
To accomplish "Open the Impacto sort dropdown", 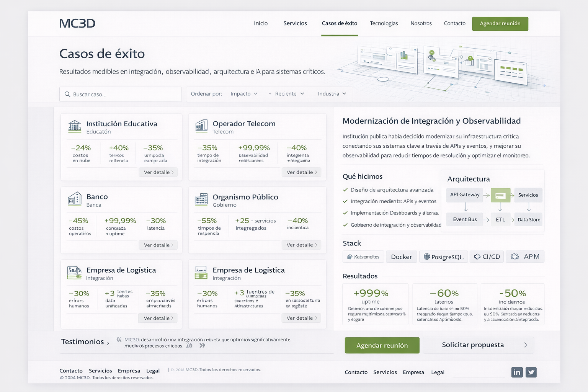I will 244,94.
